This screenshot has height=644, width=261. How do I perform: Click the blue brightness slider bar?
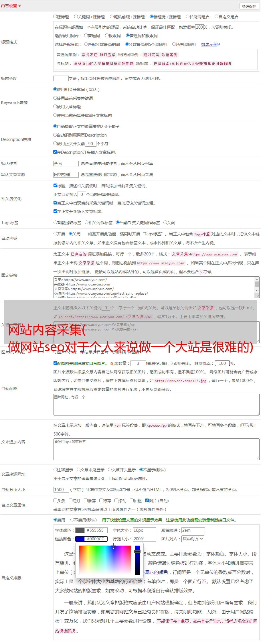tap(137, 560)
